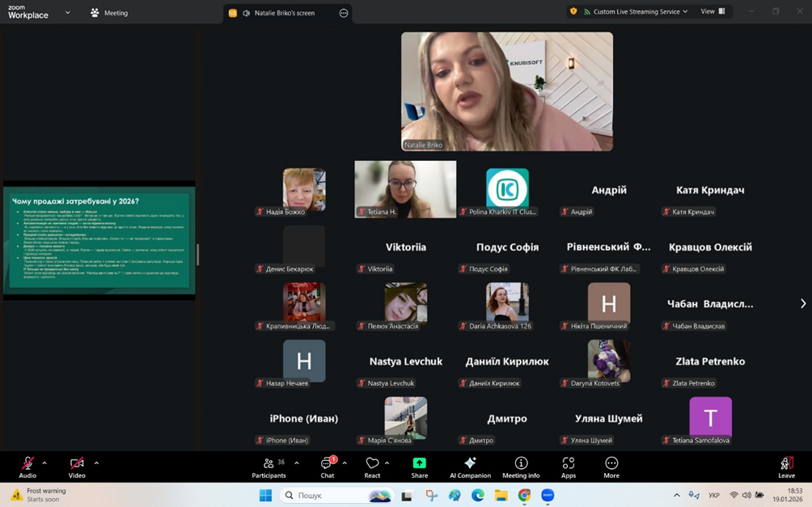Viewport: 812px width, 507px height.
Task: Open Meeting info
Action: [x=521, y=466]
